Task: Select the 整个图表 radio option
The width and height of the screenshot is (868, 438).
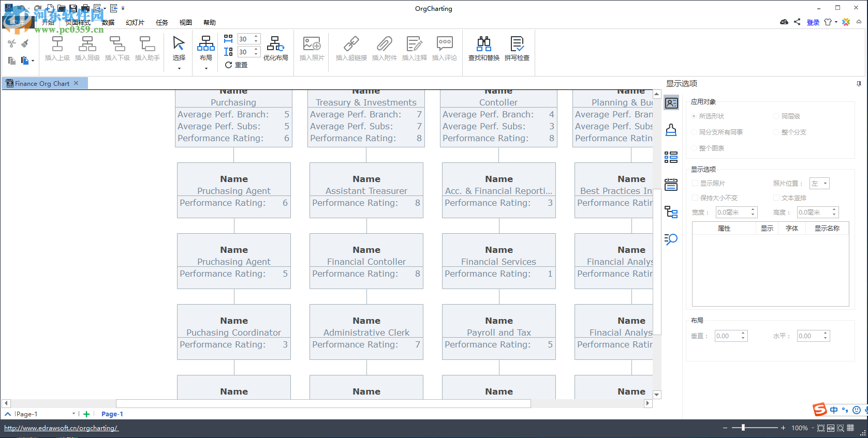Action: pos(694,148)
